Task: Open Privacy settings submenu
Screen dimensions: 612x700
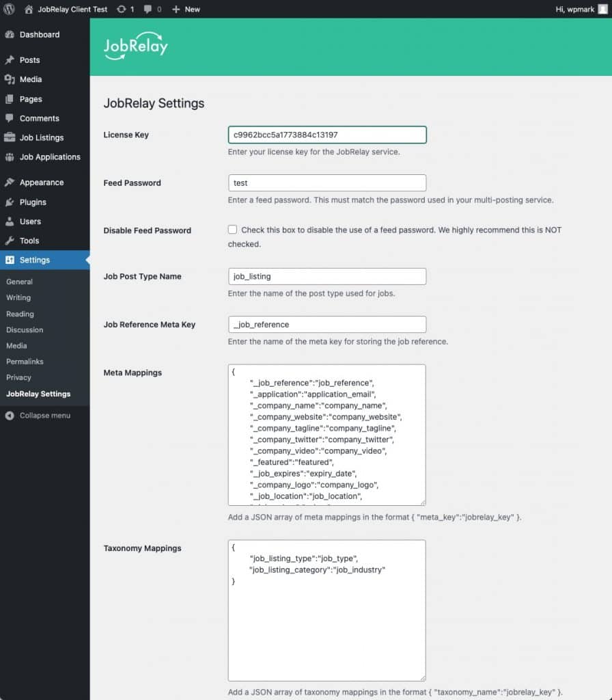Action: pos(18,377)
